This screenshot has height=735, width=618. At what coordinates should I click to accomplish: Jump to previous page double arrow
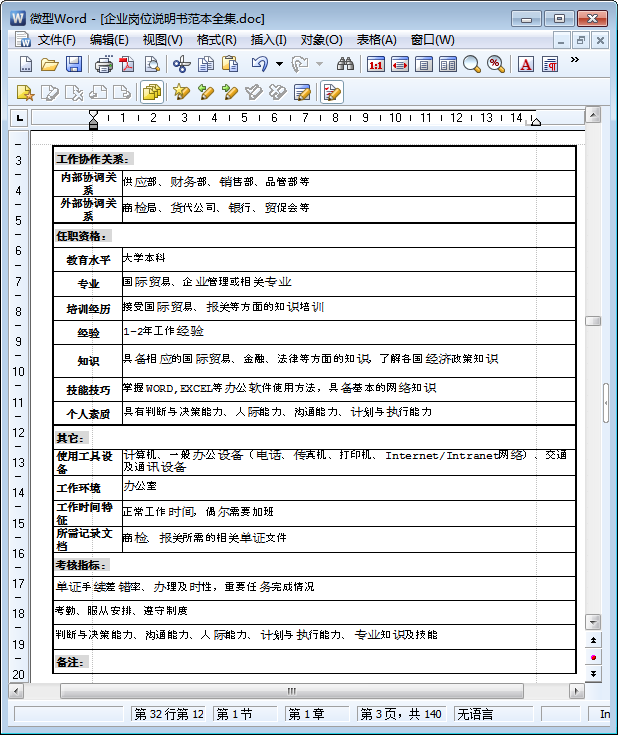click(593, 640)
